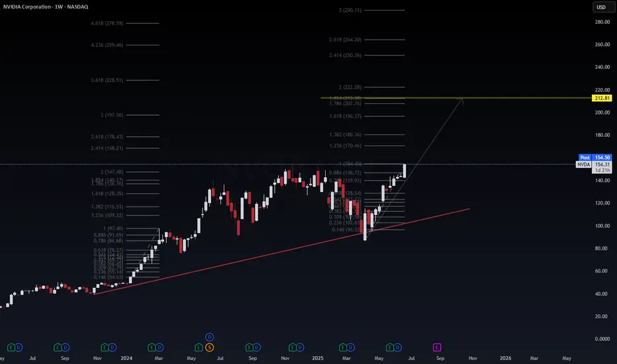This screenshot has height=364, width=617.
Task: Open the dividend D icon just after Sep 2024
Action: click(257, 347)
